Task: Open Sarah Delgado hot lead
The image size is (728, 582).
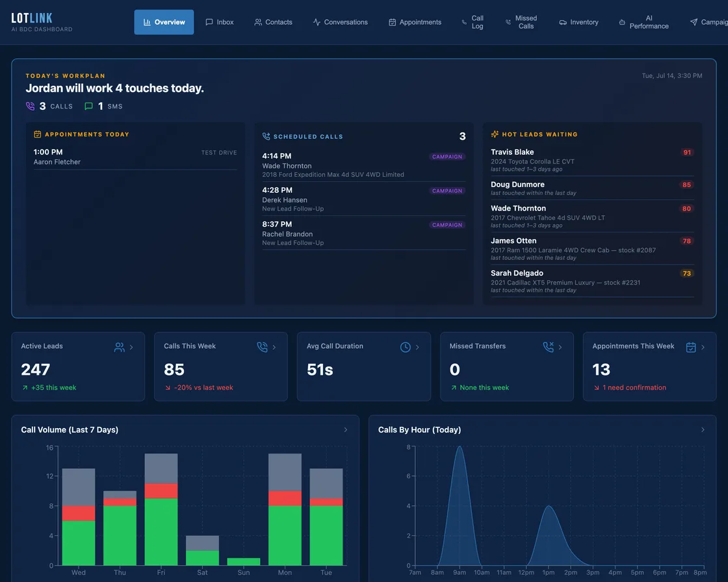Action: pyautogui.click(x=592, y=281)
